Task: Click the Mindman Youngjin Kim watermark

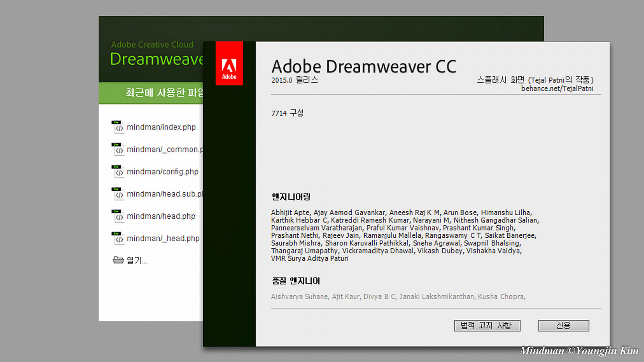Action: (x=579, y=351)
